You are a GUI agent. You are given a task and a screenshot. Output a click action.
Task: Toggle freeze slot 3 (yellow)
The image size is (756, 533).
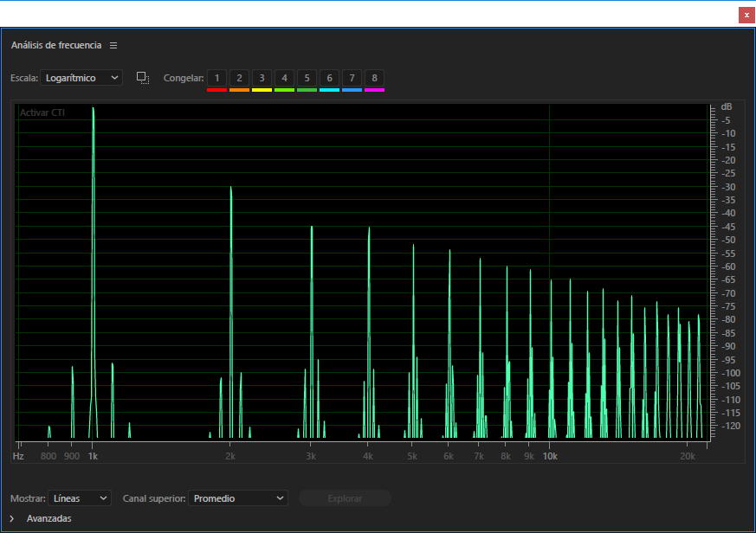coord(262,78)
